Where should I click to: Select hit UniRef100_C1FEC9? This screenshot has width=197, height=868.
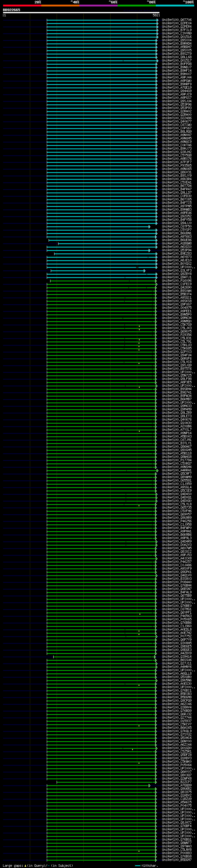(x=177, y=284)
